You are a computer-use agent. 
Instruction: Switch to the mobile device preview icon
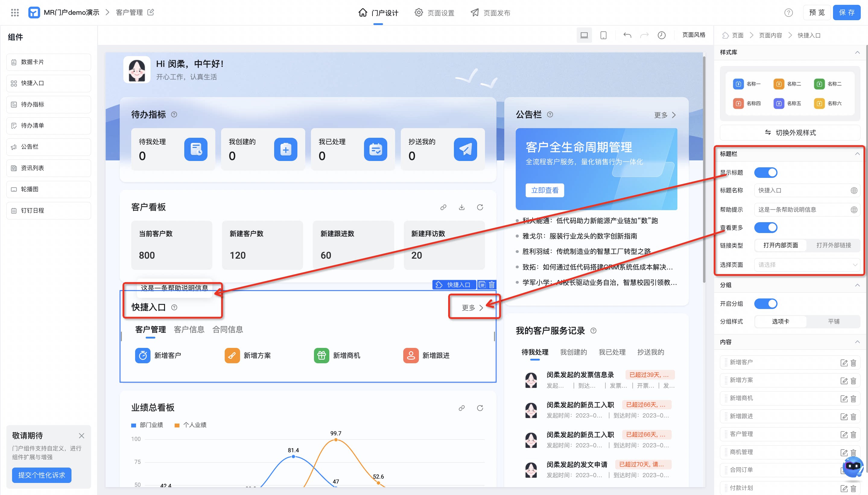[603, 35]
